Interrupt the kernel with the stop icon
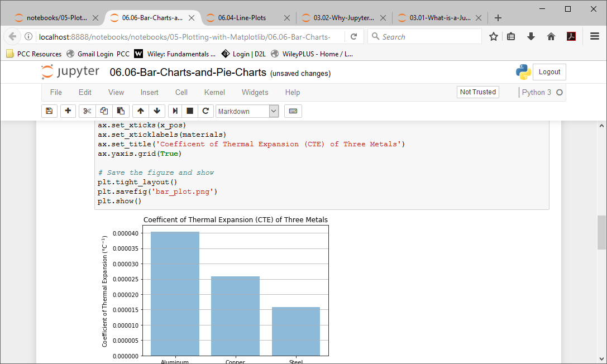607x364 pixels. point(189,111)
